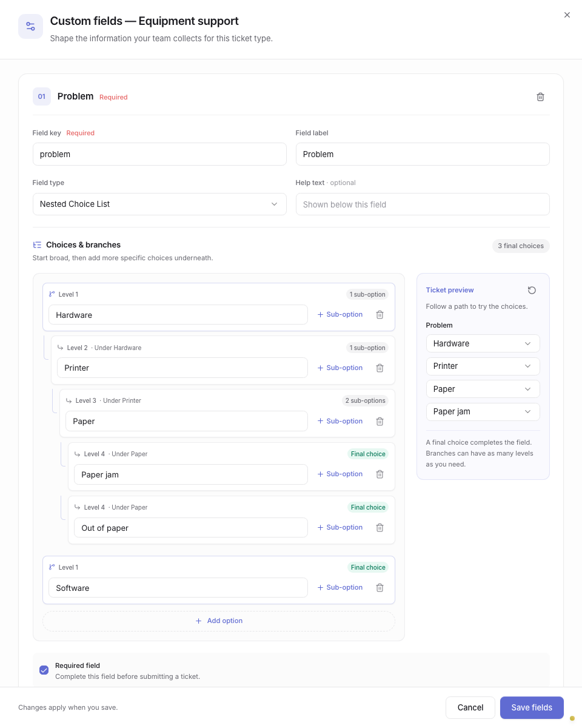This screenshot has width=582, height=728.
Task: Click the 1 sub-option badge on Hardware
Action: pyautogui.click(x=367, y=294)
